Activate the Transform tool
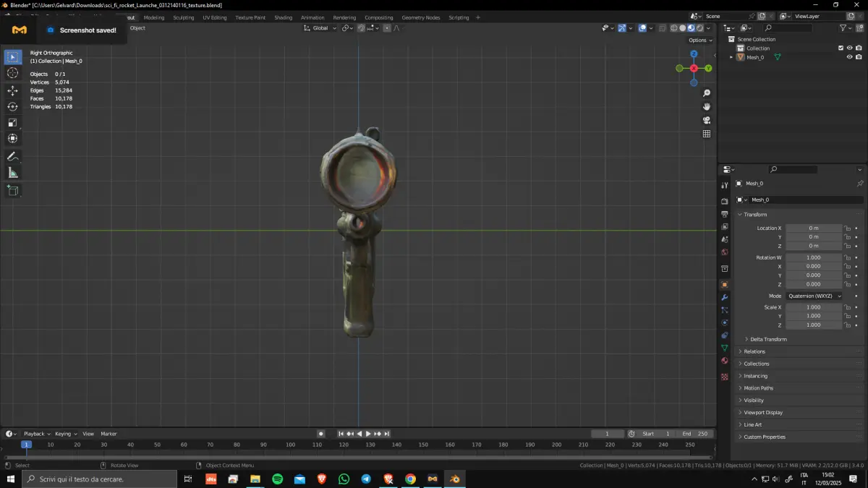868x488 pixels. [12, 138]
